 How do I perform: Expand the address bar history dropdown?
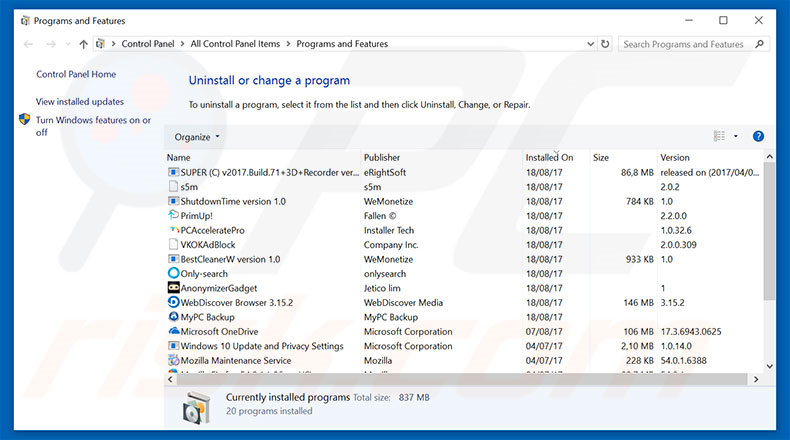coord(590,44)
